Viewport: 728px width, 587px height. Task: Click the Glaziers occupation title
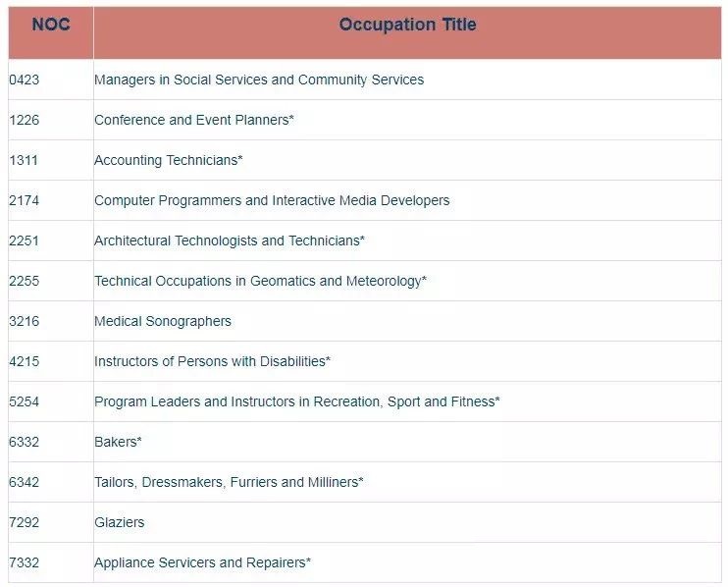[119, 522]
